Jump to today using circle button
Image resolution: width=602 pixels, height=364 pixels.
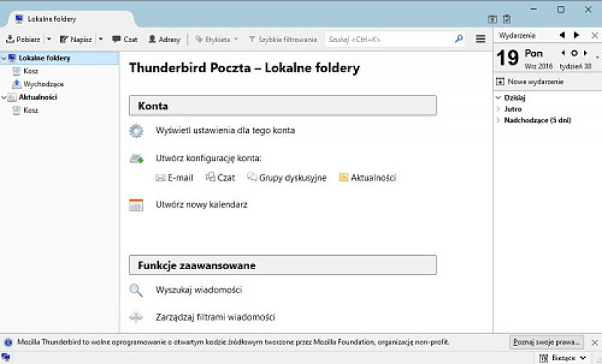tap(574, 53)
